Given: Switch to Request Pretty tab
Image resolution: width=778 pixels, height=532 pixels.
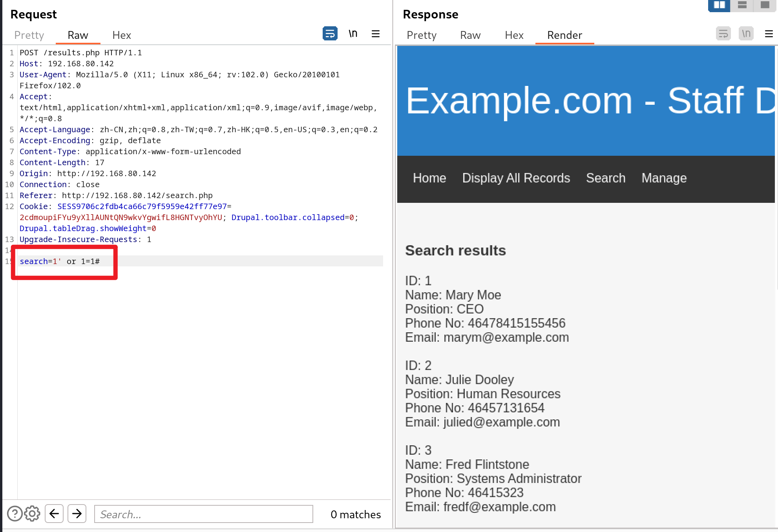Looking at the screenshot, I should (29, 35).
